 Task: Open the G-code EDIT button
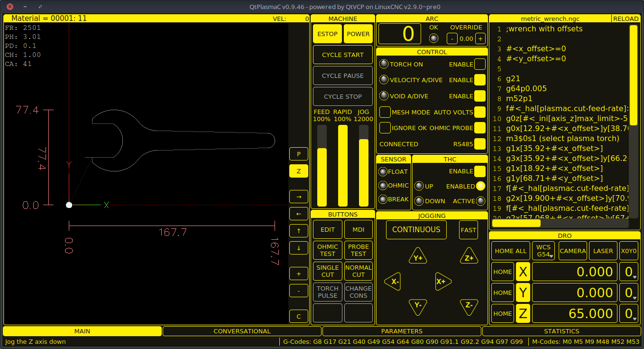click(328, 229)
